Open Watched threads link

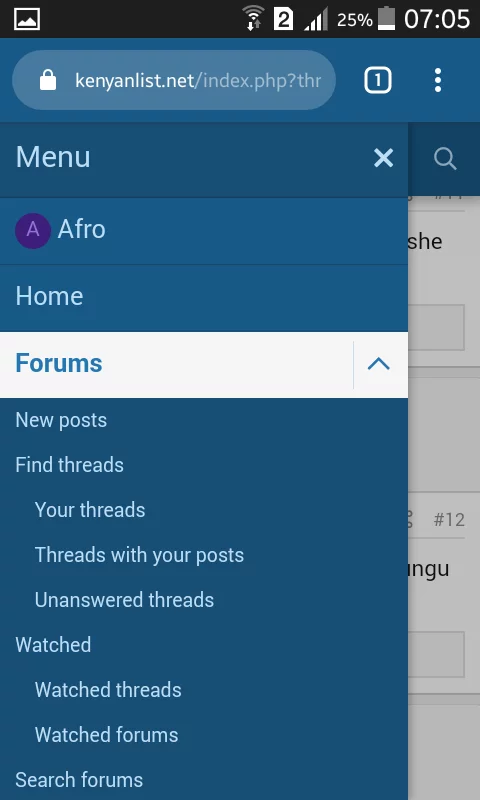click(108, 690)
